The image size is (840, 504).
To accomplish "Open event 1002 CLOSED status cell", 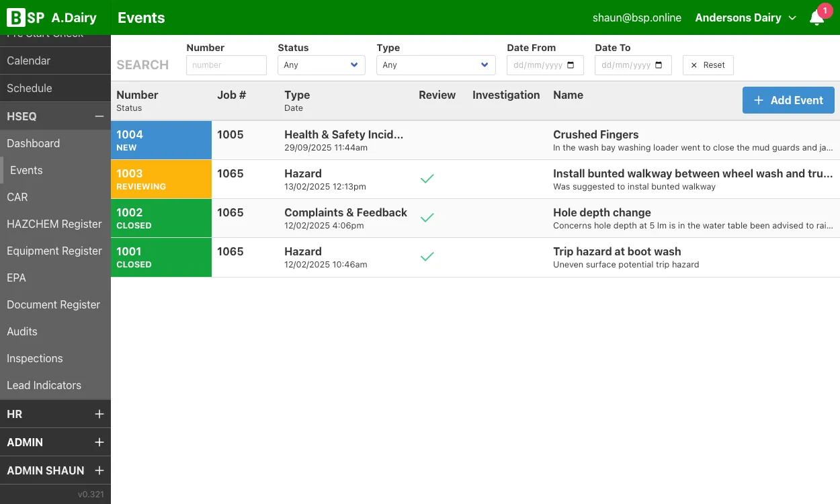I will coord(161,218).
